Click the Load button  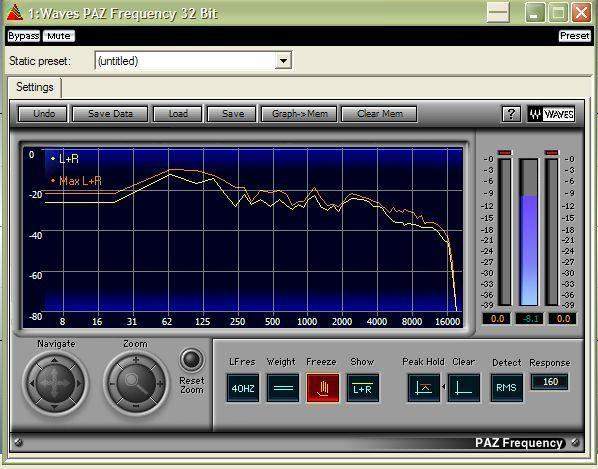(178, 114)
